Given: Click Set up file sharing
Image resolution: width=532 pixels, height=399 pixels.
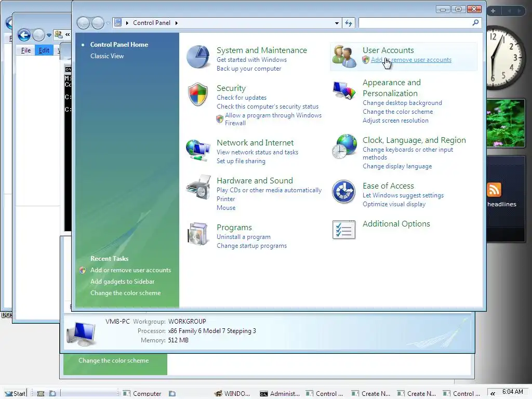Looking at the screenshot, I should tap(241, 161).
